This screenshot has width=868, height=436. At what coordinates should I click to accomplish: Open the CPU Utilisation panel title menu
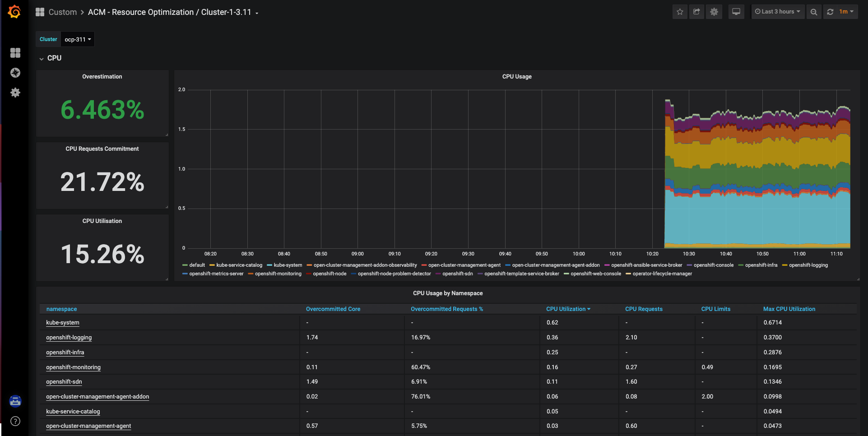click(102, 221)
